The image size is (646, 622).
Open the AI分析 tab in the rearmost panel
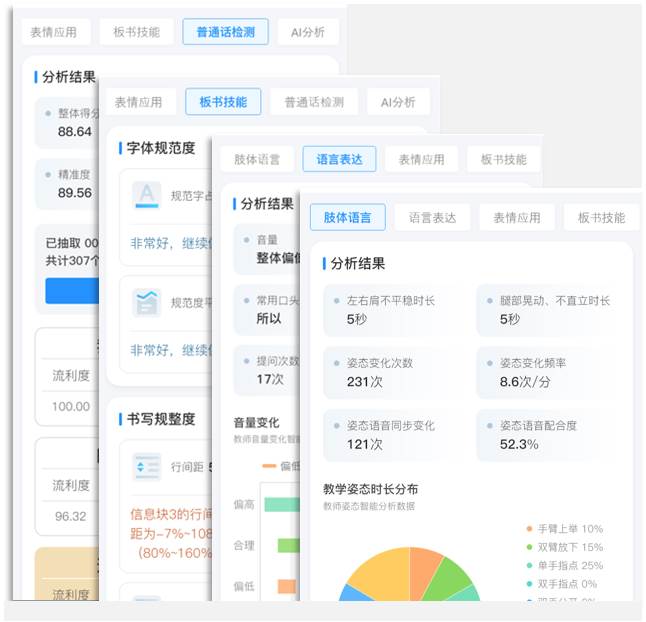307,31
